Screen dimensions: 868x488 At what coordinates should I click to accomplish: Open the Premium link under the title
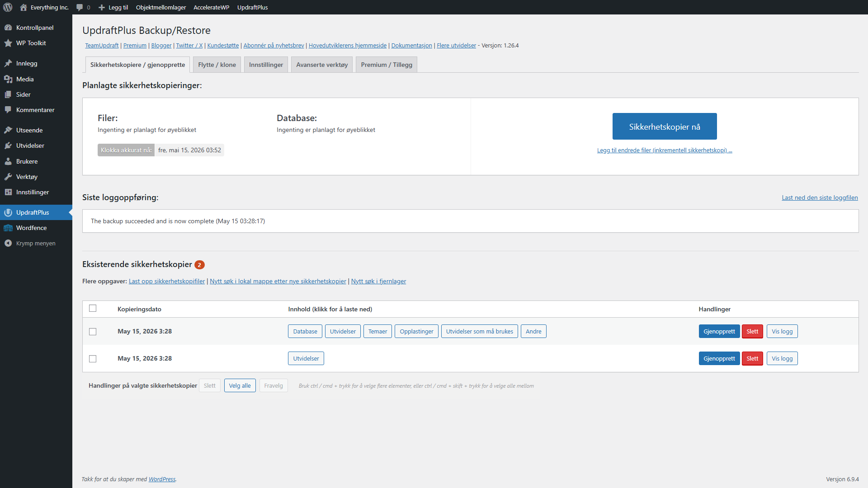135,45
